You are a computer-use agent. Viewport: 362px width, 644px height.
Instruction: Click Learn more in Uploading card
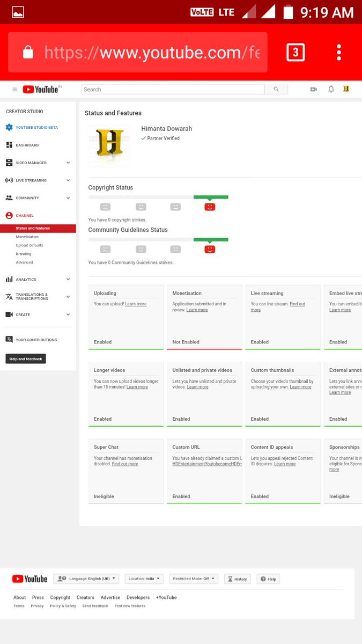pos(136,304)
